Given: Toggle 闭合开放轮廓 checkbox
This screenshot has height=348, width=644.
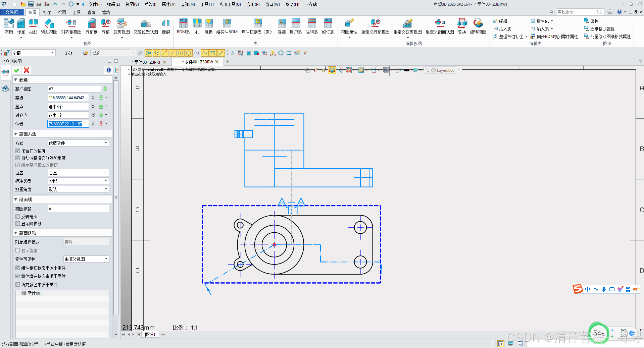Looking at the screenshot, I should [18, 151].
